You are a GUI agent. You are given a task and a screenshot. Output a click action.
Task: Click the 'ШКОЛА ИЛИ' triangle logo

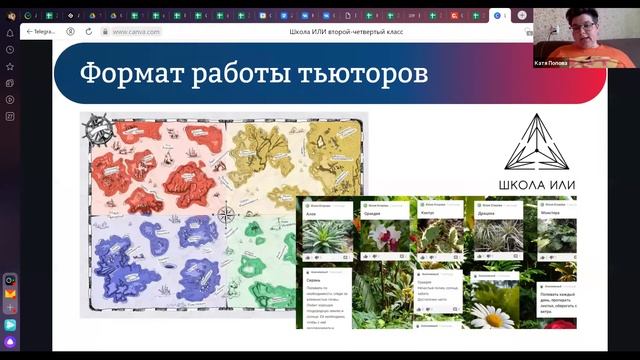(x=537, y=151)
